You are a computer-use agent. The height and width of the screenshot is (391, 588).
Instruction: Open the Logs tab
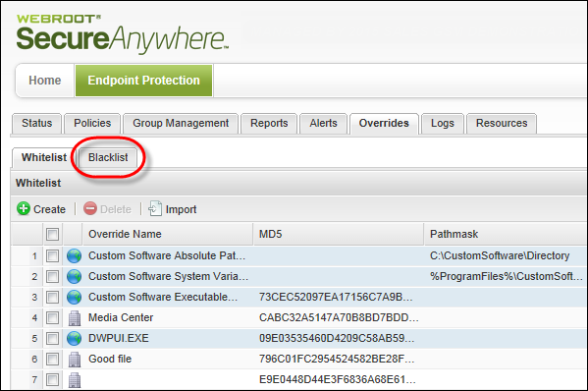(443, 123)
